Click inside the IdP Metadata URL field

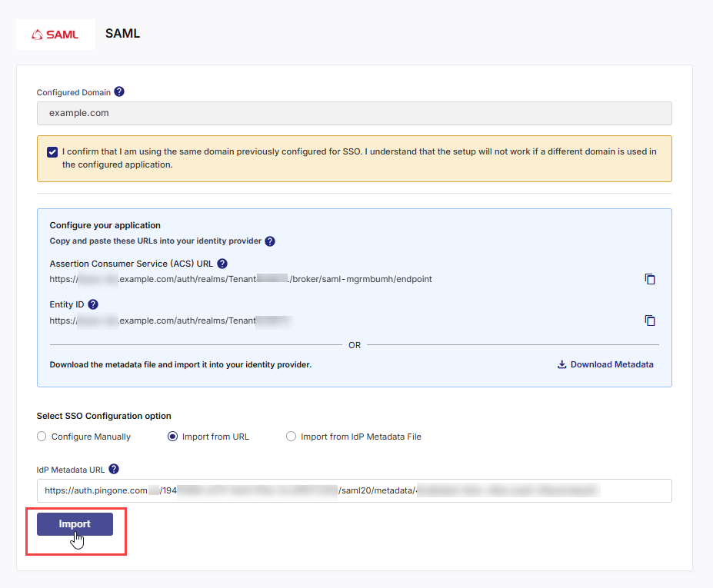pyautogui.click(x=354, y=490)
